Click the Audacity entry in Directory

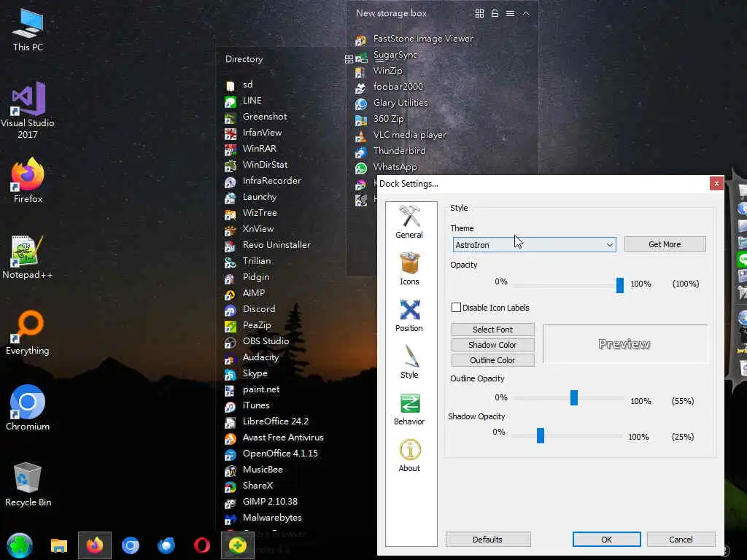pos(252,357)
